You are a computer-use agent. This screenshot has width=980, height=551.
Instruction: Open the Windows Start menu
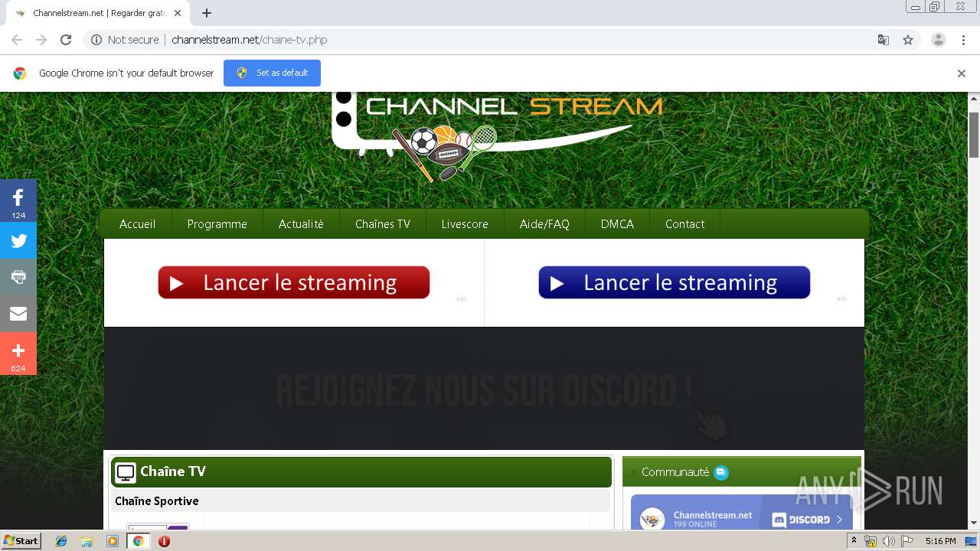(21, 541)
